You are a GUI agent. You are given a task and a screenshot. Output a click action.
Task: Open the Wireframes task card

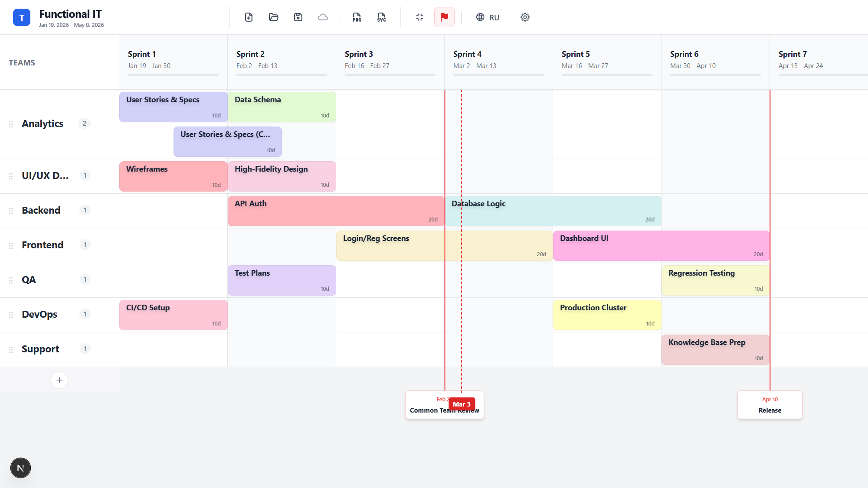tap(174, 176)
